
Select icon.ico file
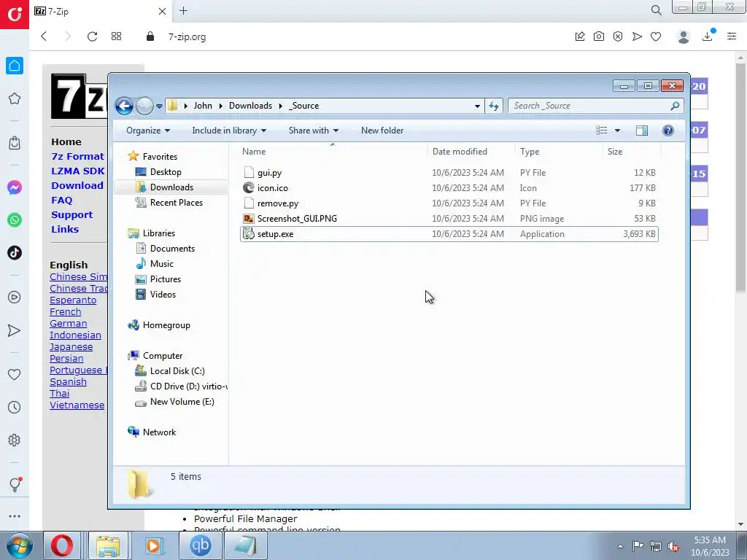449,188
